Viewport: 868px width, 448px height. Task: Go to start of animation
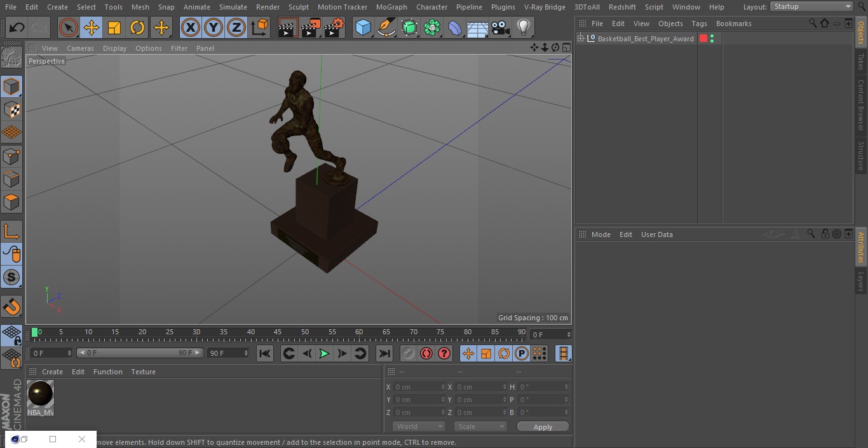click(265, 353)
